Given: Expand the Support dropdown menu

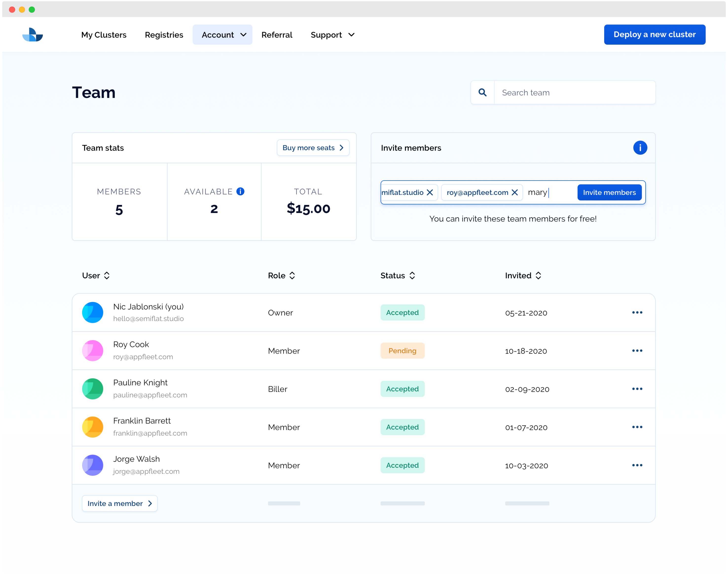Looking at the screenshot, I should (x=332, y=35).
